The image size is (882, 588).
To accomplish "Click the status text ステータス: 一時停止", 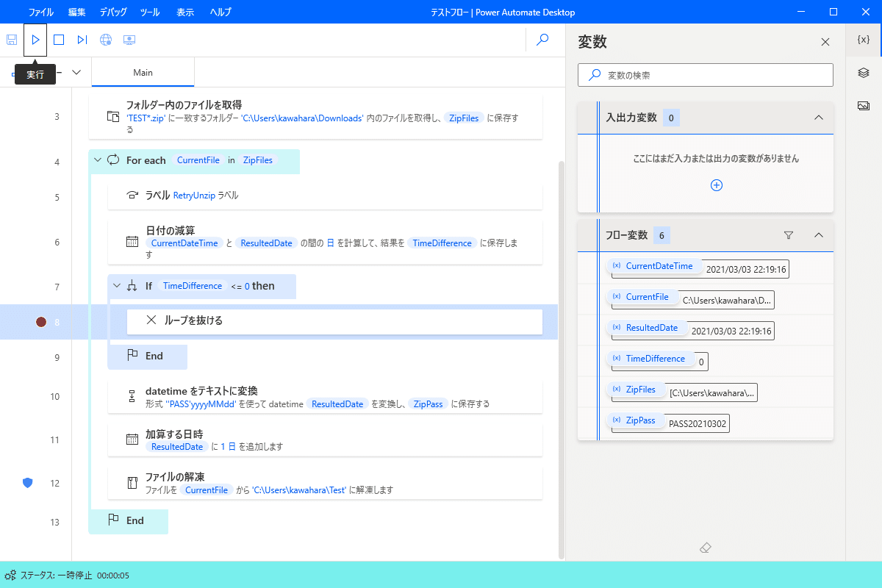I will click(x=56, y=576).
